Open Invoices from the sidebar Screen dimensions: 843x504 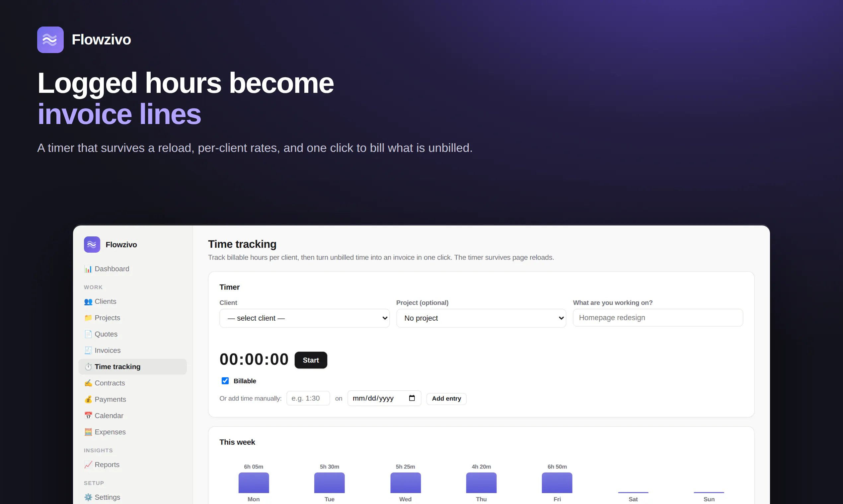[132, 350]
